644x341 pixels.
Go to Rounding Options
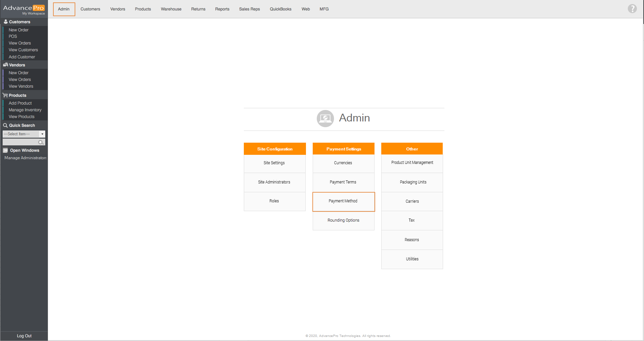pyautogui.click(x=343, y=221)
